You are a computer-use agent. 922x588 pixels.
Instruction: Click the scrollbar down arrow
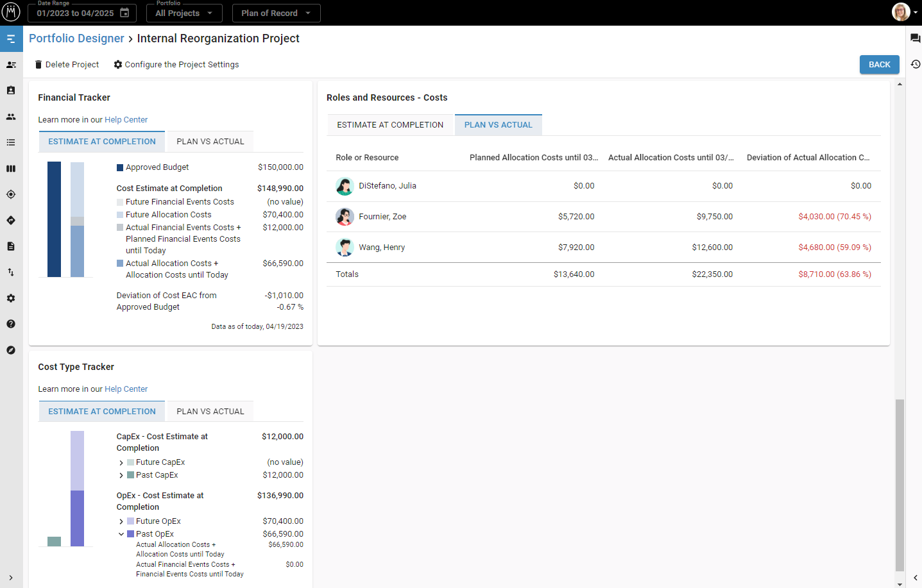click(900, 584)
